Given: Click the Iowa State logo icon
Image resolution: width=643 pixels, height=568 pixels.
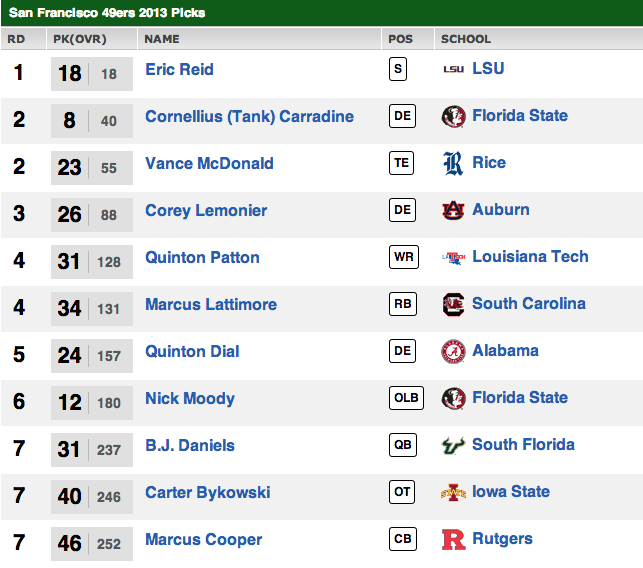Looking at the screenshot, I should click(453, 492).
